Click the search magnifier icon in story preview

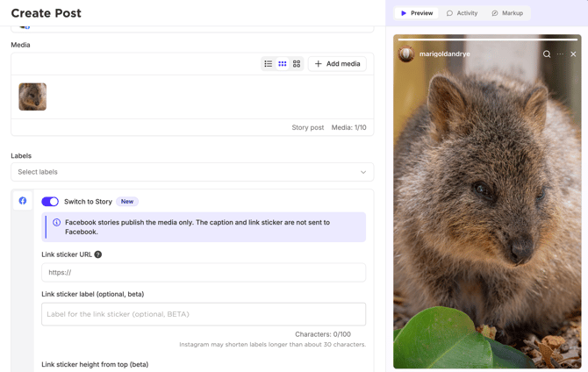[x=547, y=54]
